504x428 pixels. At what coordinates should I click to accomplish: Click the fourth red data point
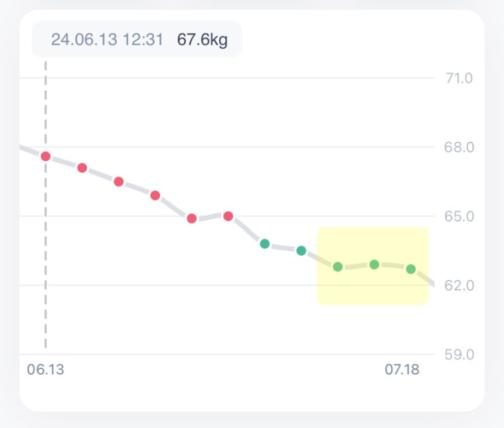(x=155, y=195)
